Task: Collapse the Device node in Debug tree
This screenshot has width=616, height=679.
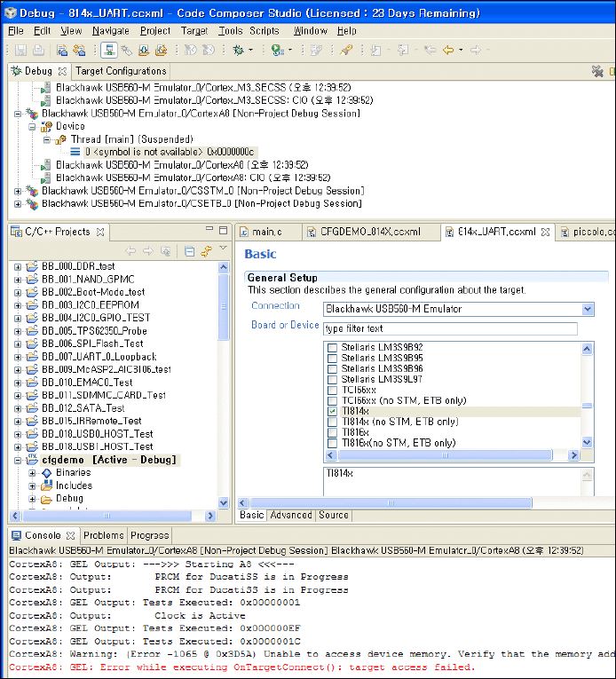Action: pos(32,127)
